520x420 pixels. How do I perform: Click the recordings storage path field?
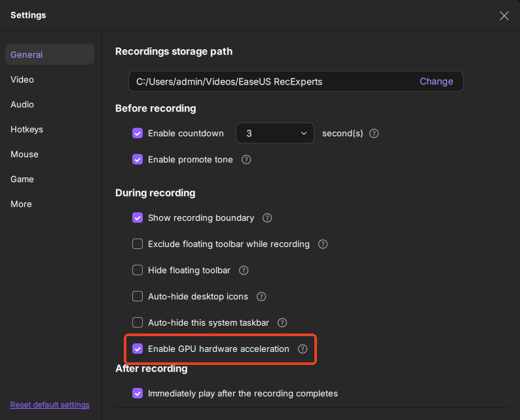point(296,81)
